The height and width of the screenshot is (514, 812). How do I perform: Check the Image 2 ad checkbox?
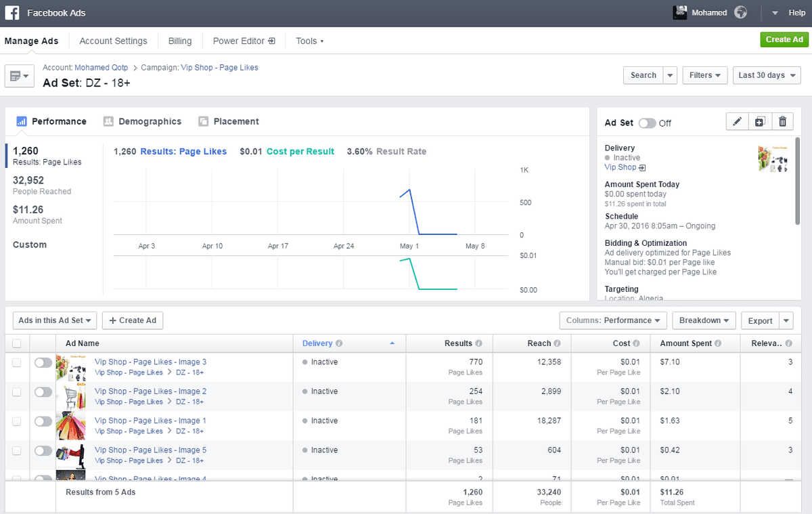pyautogui.click(x=17, y=392)
